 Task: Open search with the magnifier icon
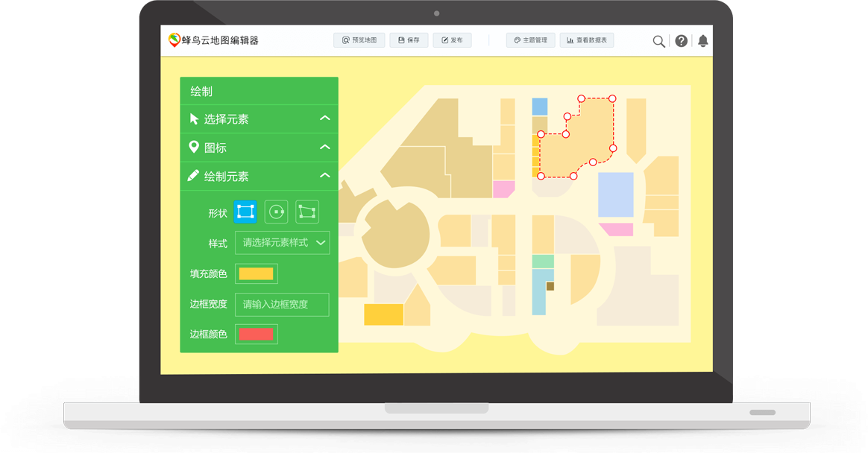658,40
